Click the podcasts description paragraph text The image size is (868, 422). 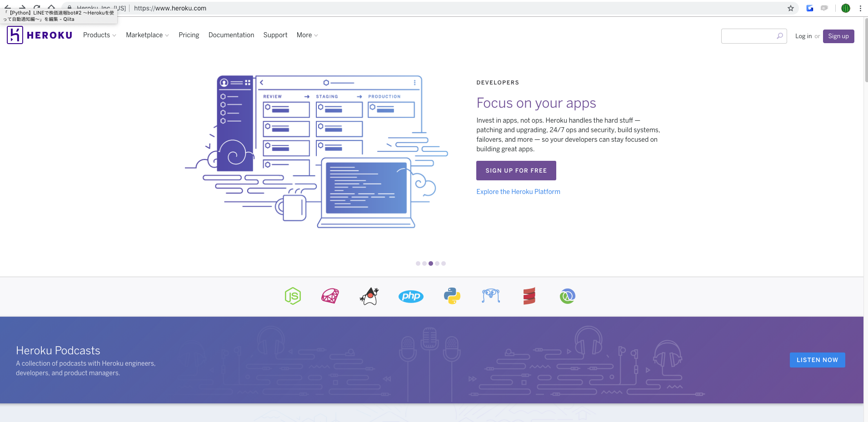86,368
